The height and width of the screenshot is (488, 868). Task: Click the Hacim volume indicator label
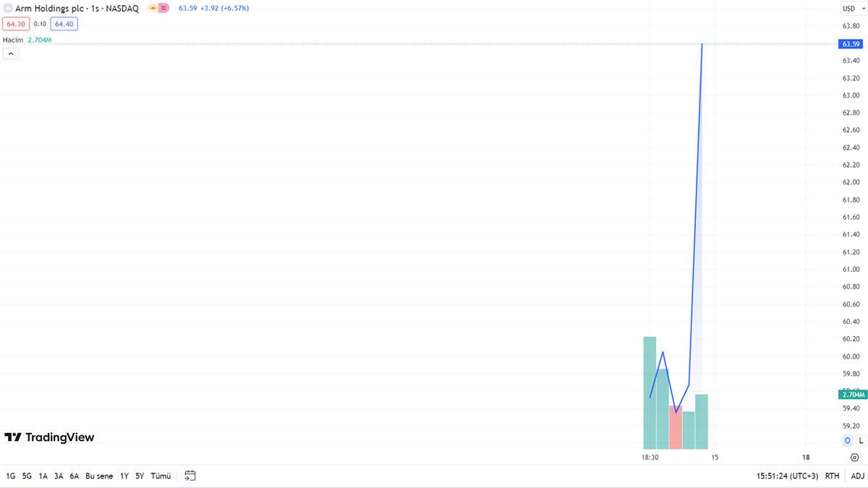point(13,40)
